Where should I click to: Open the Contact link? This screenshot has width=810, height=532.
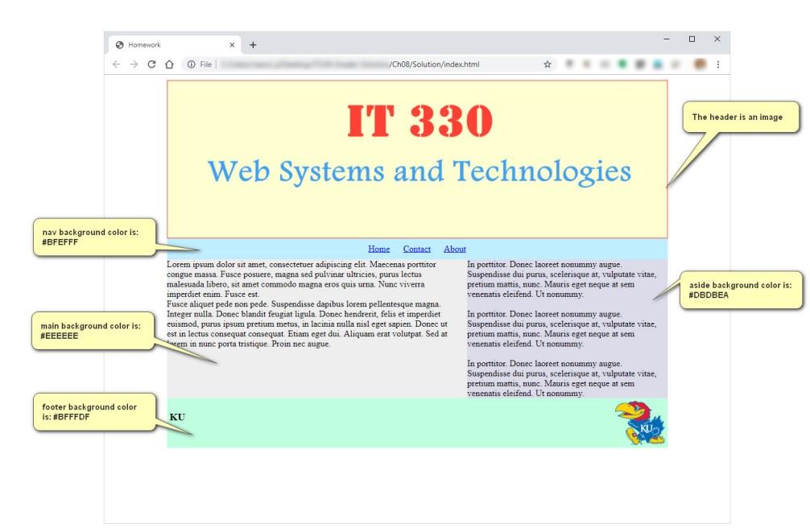[417, 248]
